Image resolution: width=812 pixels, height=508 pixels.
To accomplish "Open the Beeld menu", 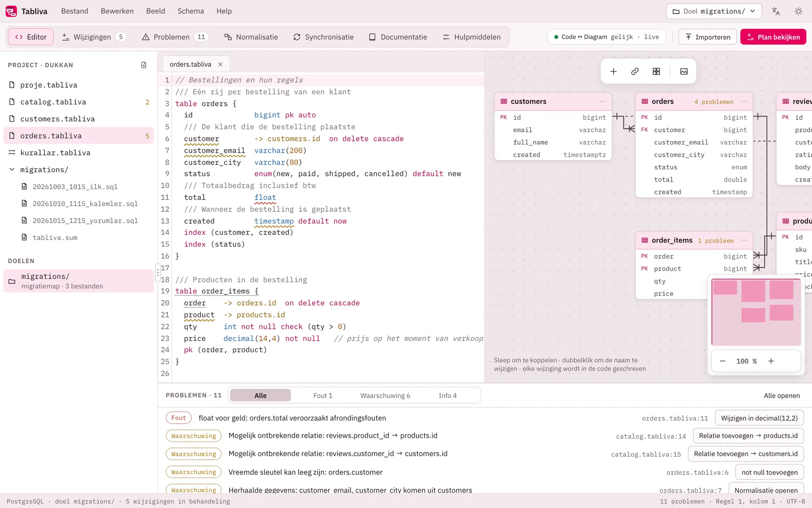I will 156,11.
